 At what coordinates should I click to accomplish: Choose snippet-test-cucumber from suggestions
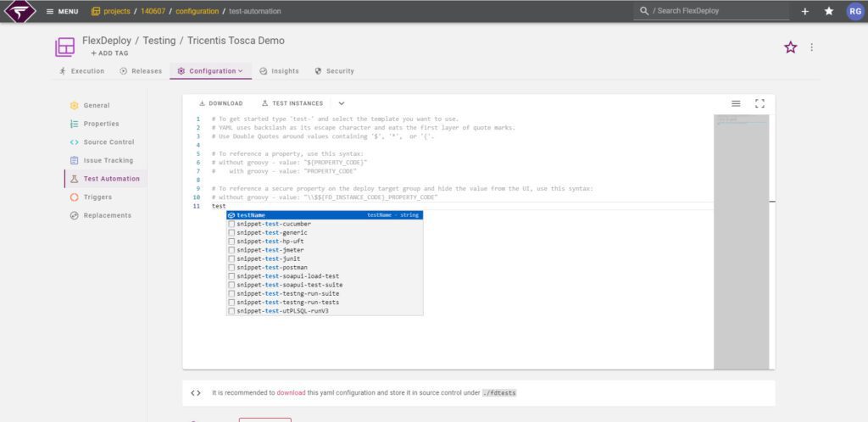click(325, 224)
